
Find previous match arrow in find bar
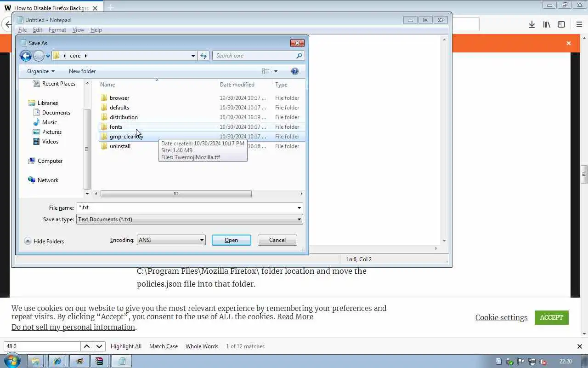pos(86,346)
